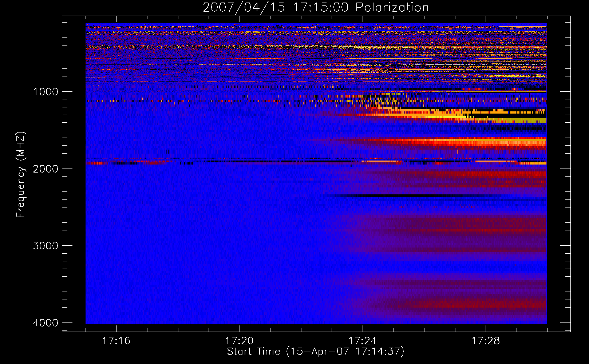Select the 'Frequency (MHZ)' y-axis label
Screen dimensions: 589x364
(21, 174)
